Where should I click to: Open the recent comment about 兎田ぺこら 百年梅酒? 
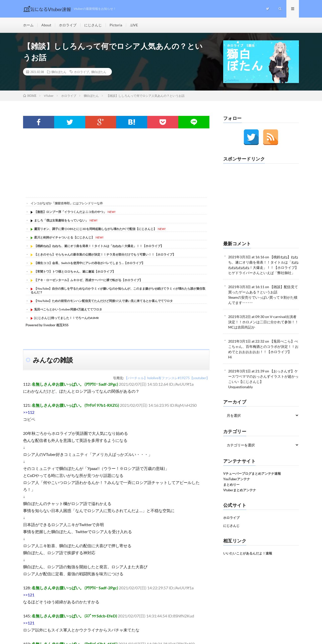pyautogui.click(x=263, y=347)
